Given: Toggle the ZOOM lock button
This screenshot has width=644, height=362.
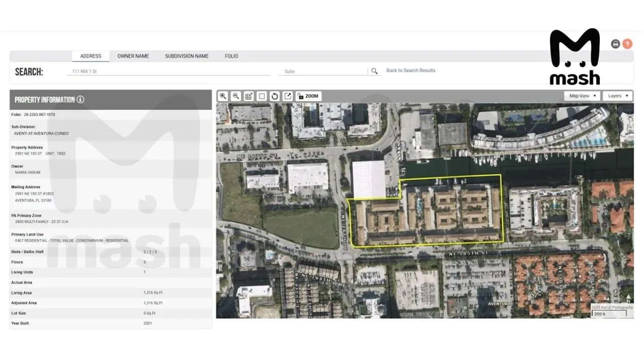Looking at the screenshot, I should [x=308, y=96].
